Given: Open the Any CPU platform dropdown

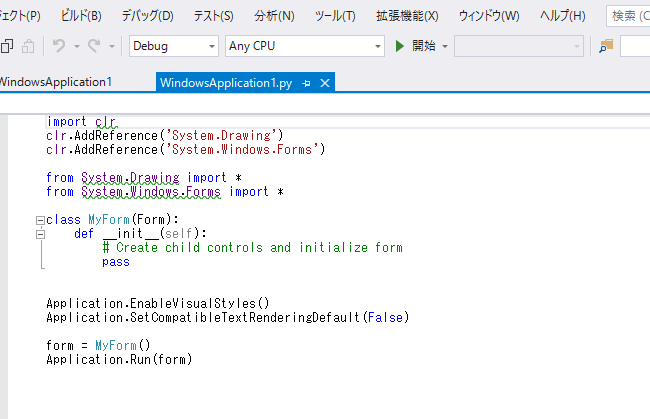Looking at the screenshot, I should [304, 46].
